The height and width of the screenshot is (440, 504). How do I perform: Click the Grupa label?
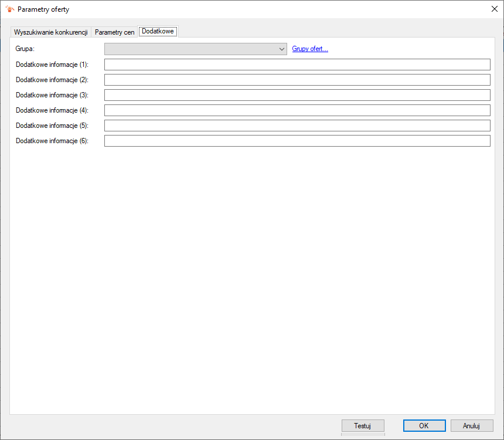coord(25,49)
